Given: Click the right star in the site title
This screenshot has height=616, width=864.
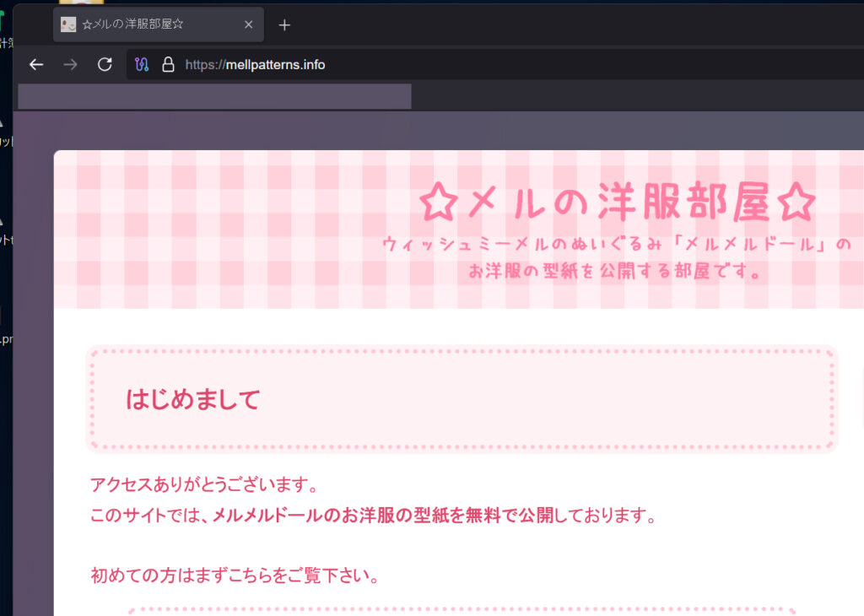Looking at the screenshot, I should coord(796,203).
